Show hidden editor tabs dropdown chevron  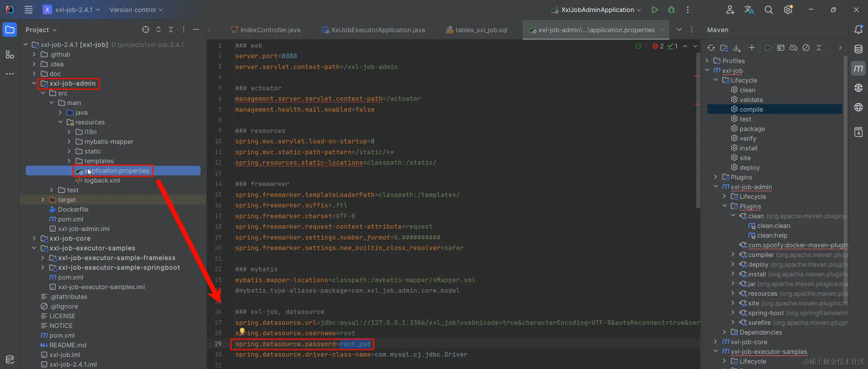click(679, 29)
